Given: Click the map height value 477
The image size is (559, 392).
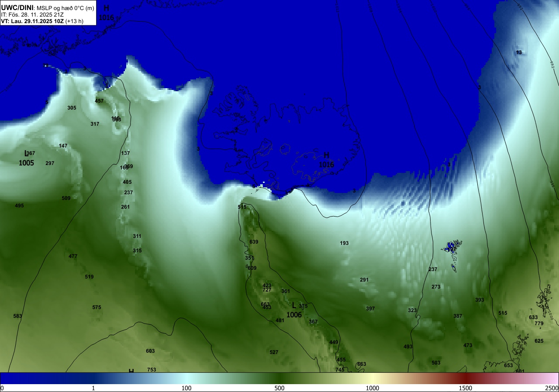Looking at the screenshot, I should click(73, 256).
